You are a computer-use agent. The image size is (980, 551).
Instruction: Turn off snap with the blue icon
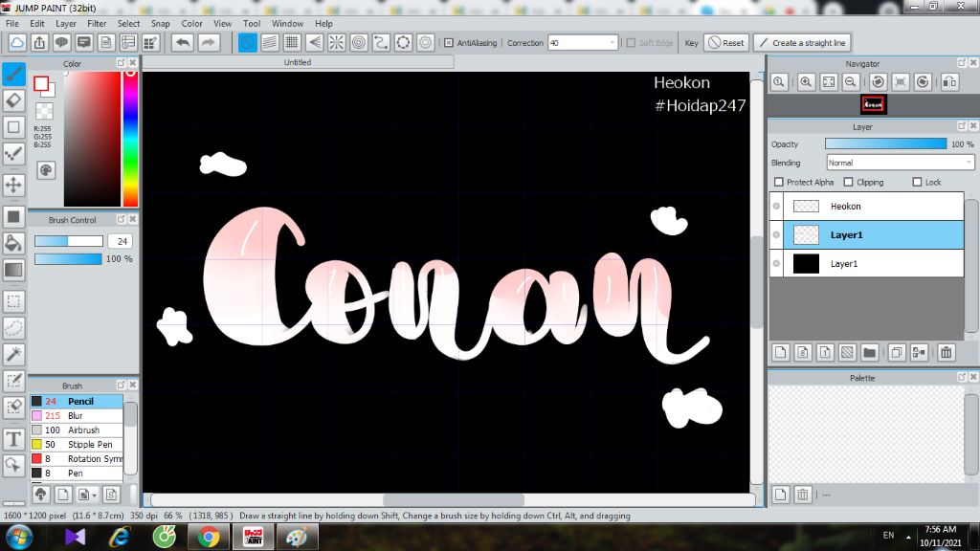[x=248, y=42]
